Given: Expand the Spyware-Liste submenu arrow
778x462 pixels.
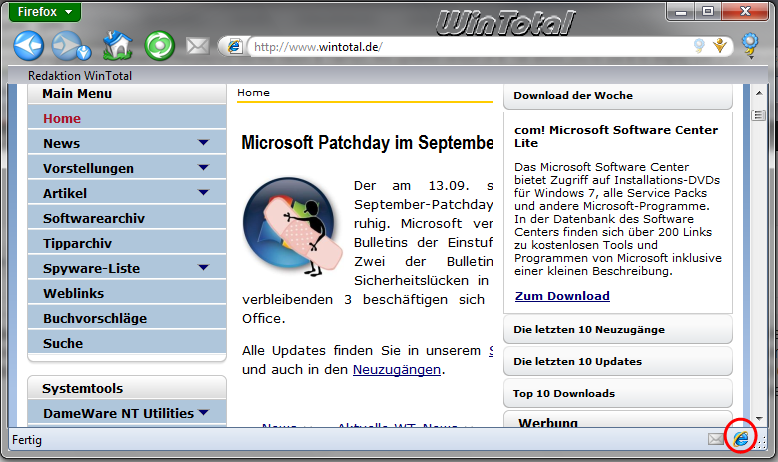Looking at the screenshot, I should 203,267.
